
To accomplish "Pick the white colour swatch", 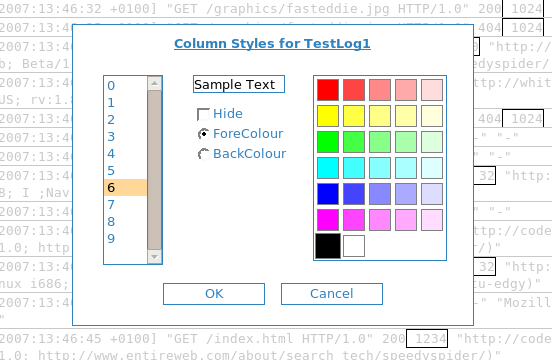I will [354, 246].
